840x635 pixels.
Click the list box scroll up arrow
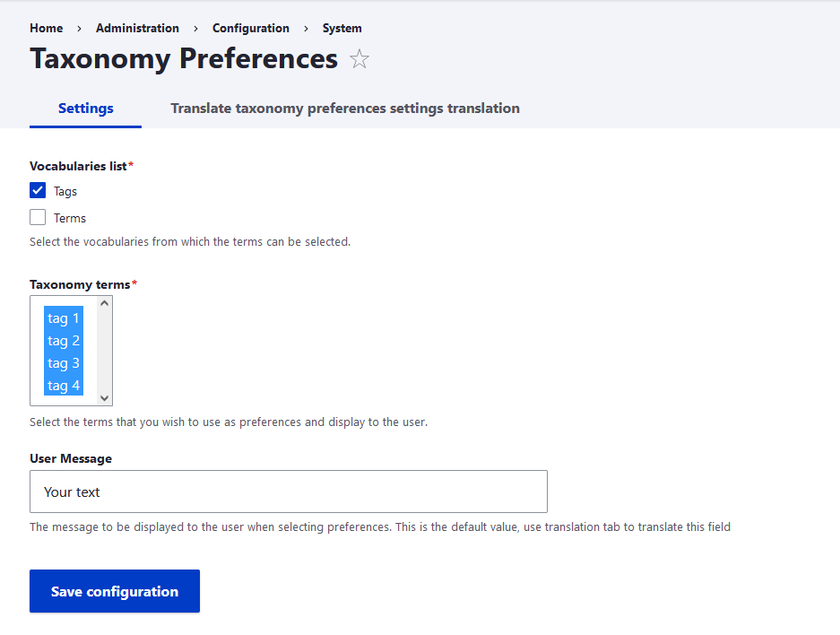coord(105,303)
